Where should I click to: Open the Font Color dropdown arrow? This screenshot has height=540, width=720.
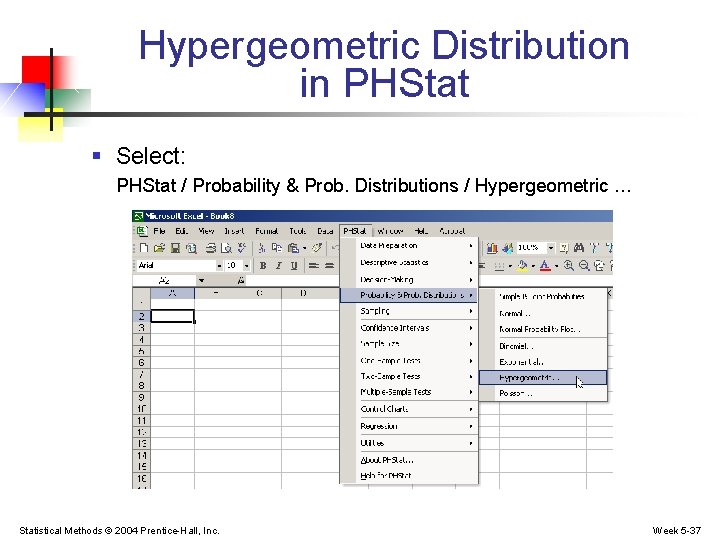(556, 266)
